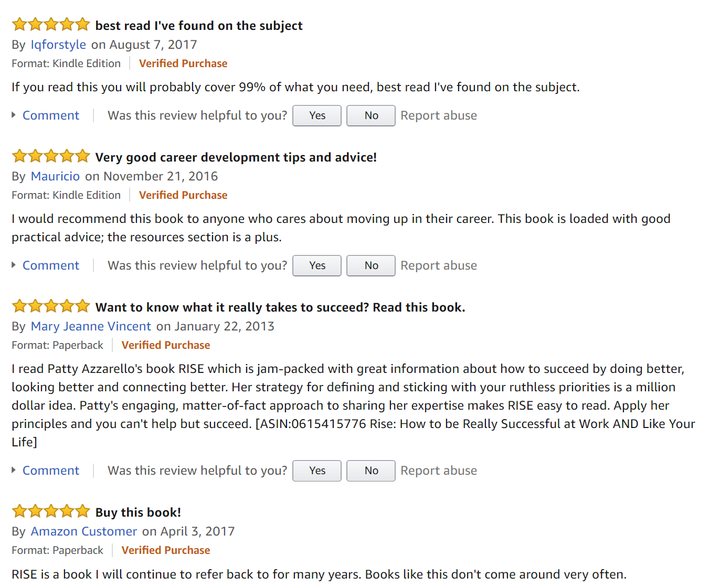This screenshot has width=709, height=588.
Task: Expand Comment under Mary Jeanne Vincent's review
Action: coord(50,471)
